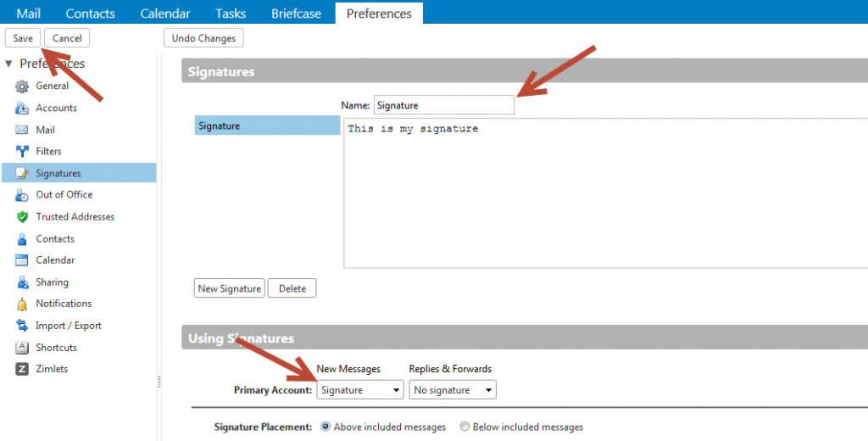Click the Save button
Screen dimensions: 868x441
coord(23,38)
